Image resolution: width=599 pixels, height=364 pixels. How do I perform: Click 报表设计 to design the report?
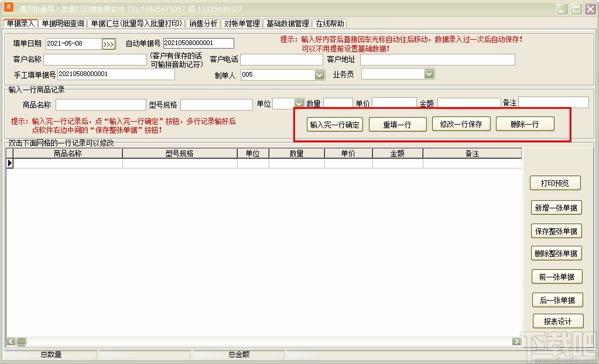click(x=557, y=321)
